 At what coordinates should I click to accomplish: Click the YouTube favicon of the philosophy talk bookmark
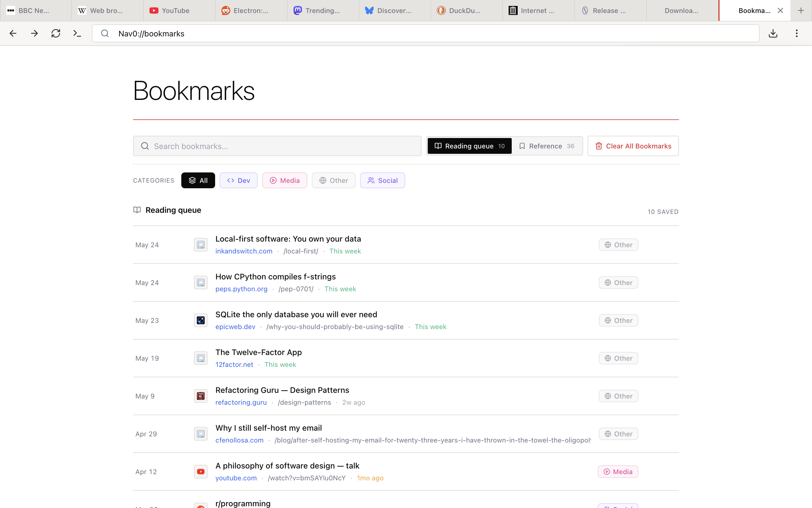[x=201, y=471]
